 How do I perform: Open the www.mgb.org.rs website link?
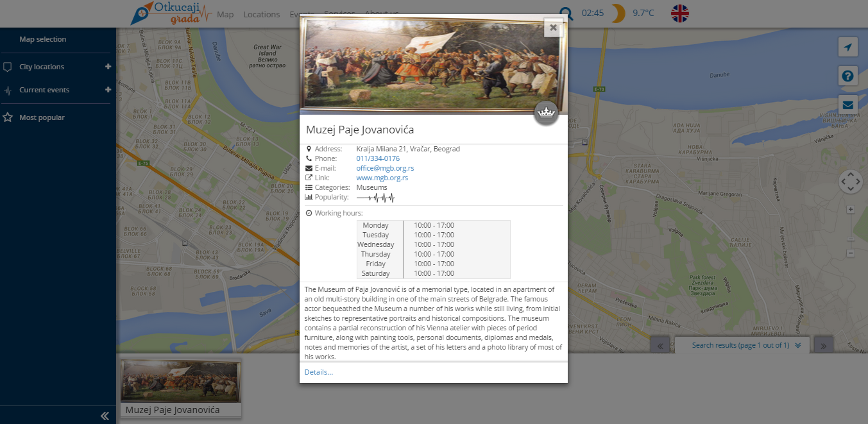pos(382,178)
